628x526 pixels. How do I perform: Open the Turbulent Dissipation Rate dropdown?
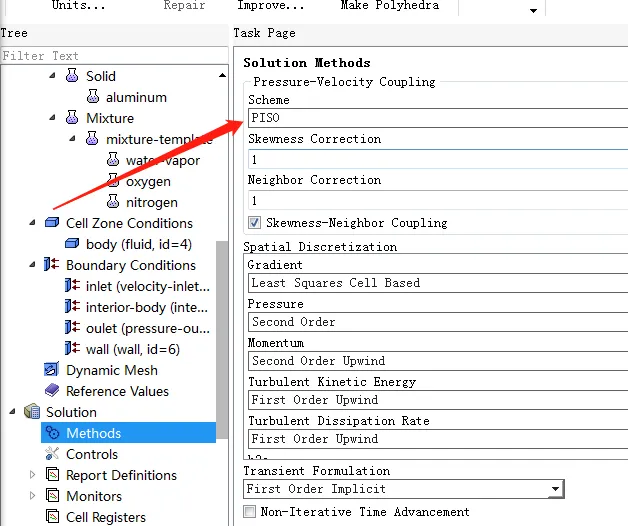tap(438, 439)
